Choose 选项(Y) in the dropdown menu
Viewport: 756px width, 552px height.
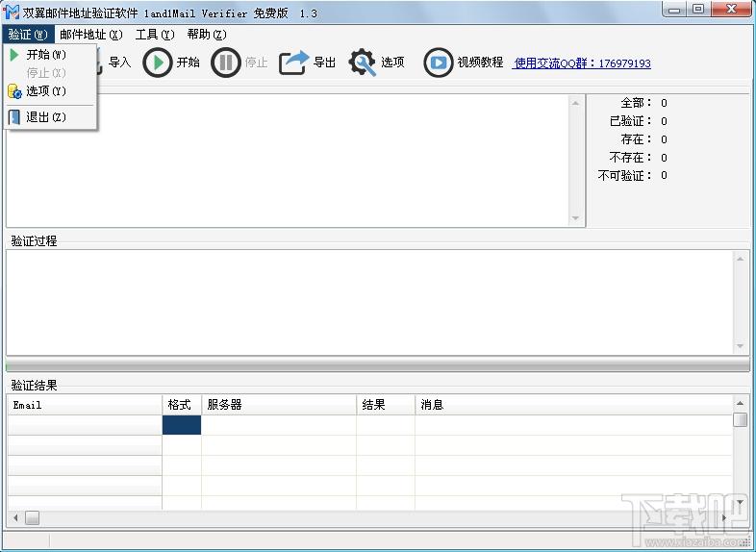50,90
